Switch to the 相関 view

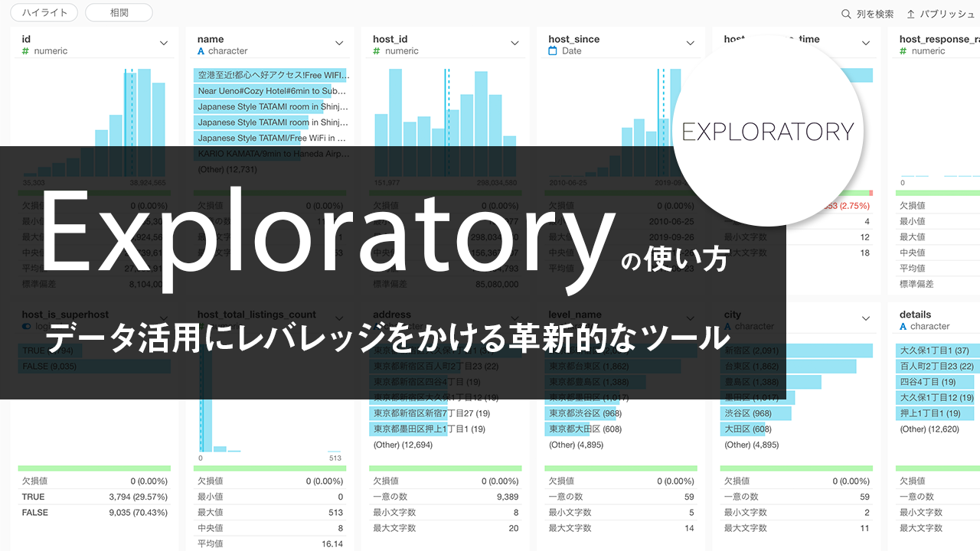click(119, 12)
